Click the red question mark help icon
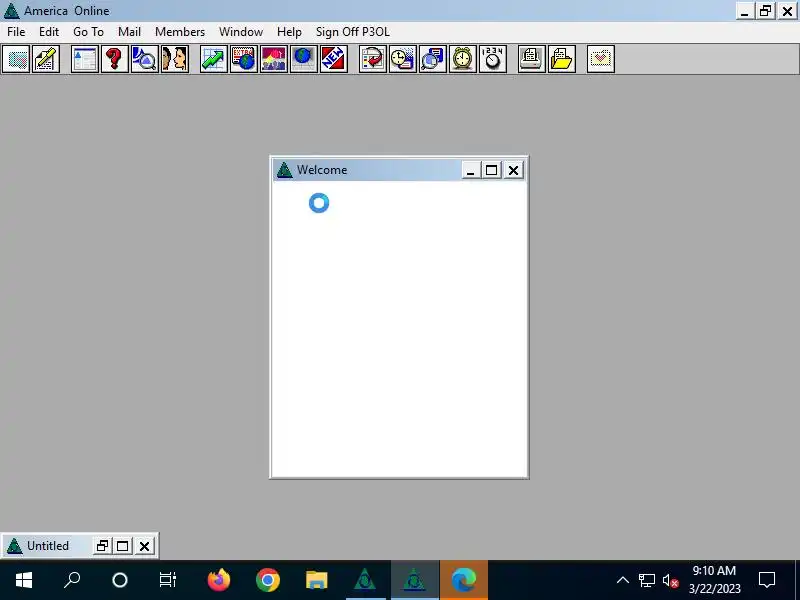This screenshot has width=800, height=600. tap(115, 59)
